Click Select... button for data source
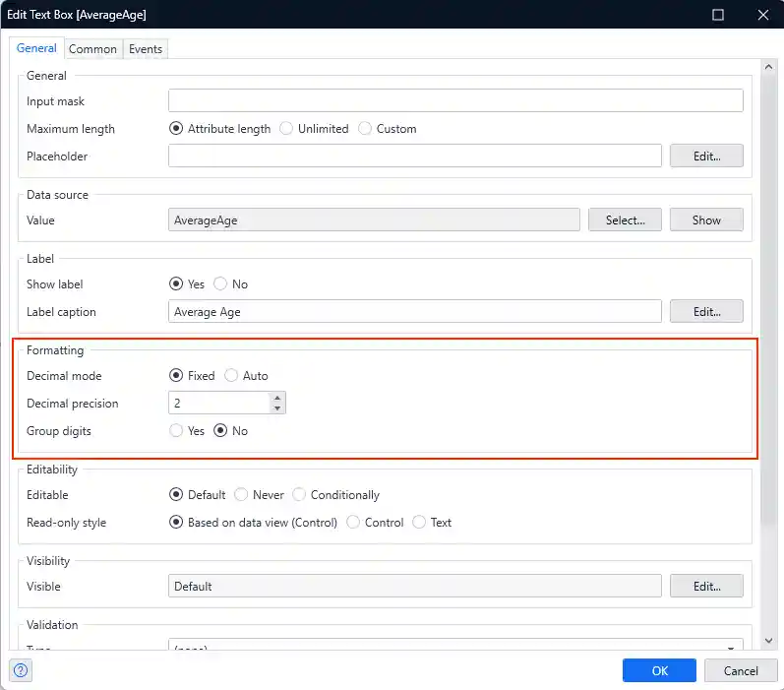The height and width of the screenshot is (690, 784). (x=625, y=220)
